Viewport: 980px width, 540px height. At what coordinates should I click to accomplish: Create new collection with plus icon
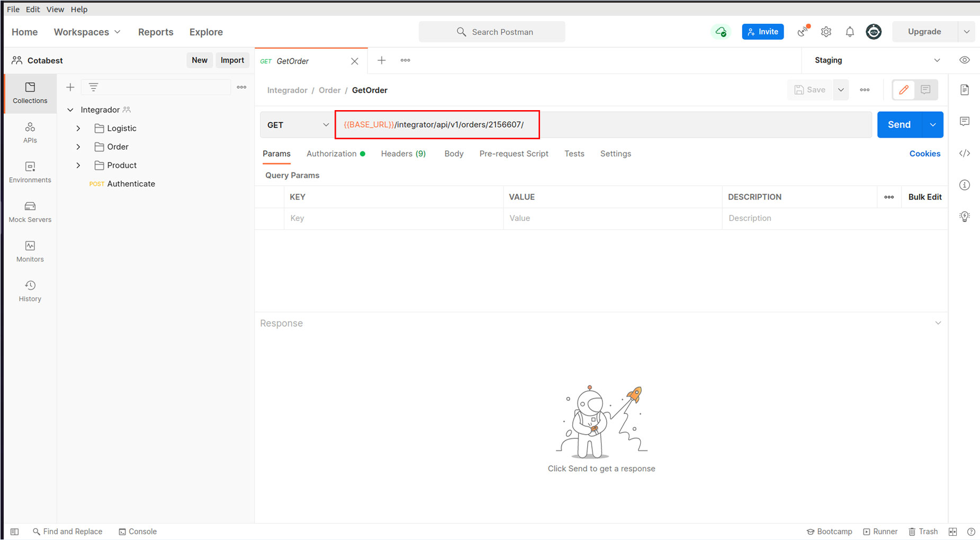70,87
